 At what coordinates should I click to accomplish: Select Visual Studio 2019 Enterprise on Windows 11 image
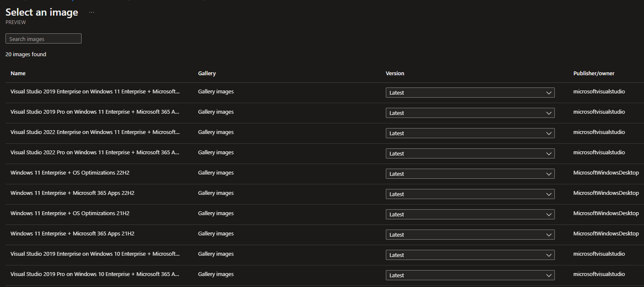[x=95, y=91]
